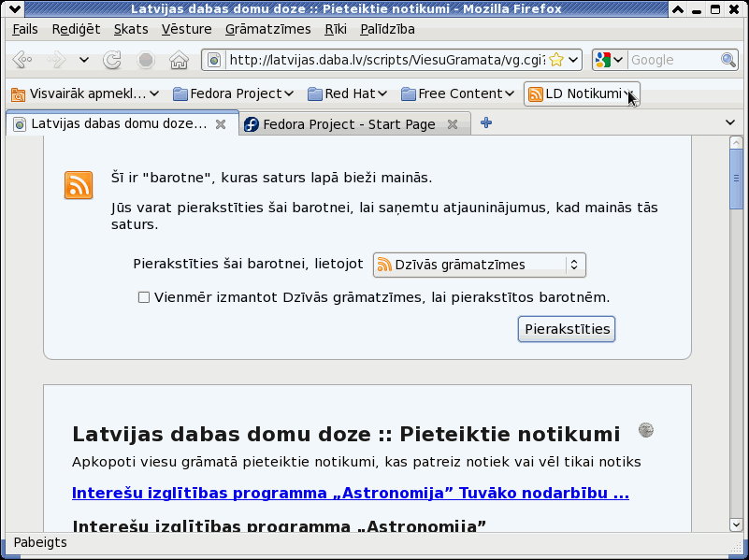Switch to Latvijas dabas domu doze tab

(119, 124)
